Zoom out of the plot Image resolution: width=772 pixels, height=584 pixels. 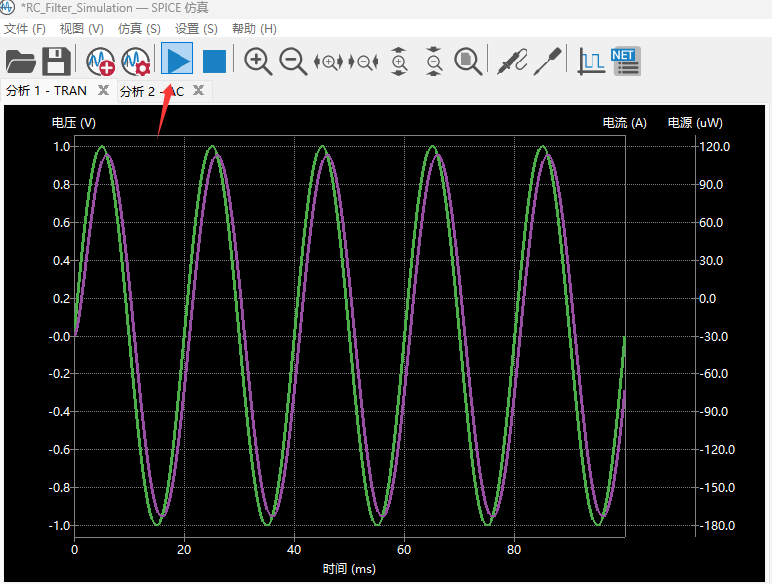click(293, 62)
